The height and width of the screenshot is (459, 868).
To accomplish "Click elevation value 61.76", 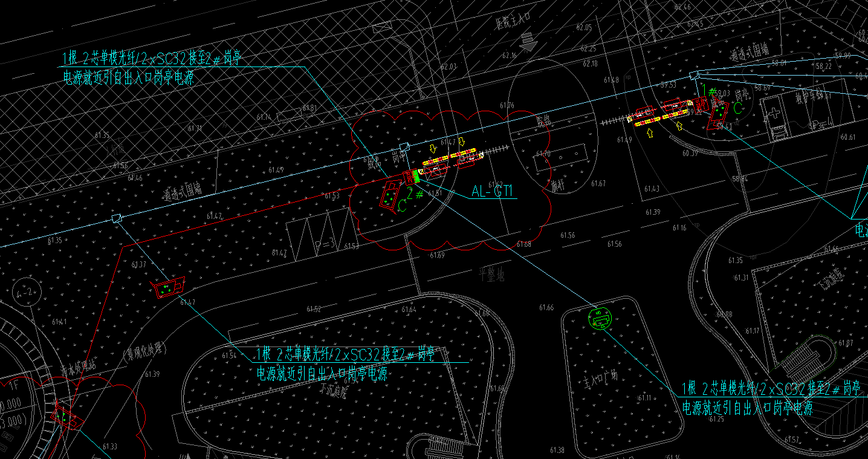I will click(x=507, y=105).
